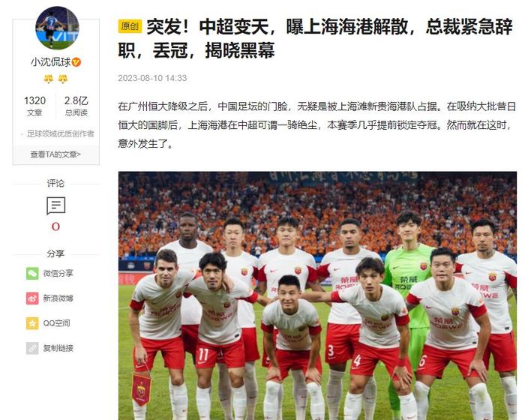Click the second gold medal icon under author
This screenshot has height=420, width=525.
coord(62,79)
